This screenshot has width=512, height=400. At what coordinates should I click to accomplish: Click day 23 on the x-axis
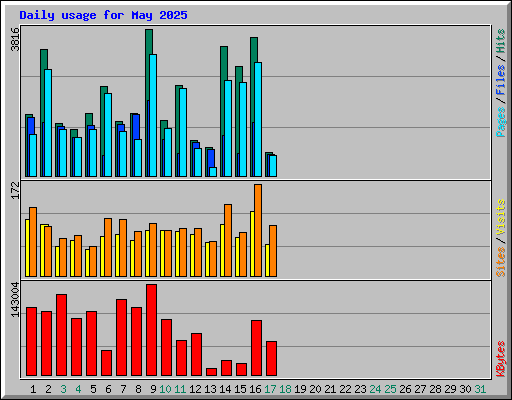point(360,389)
